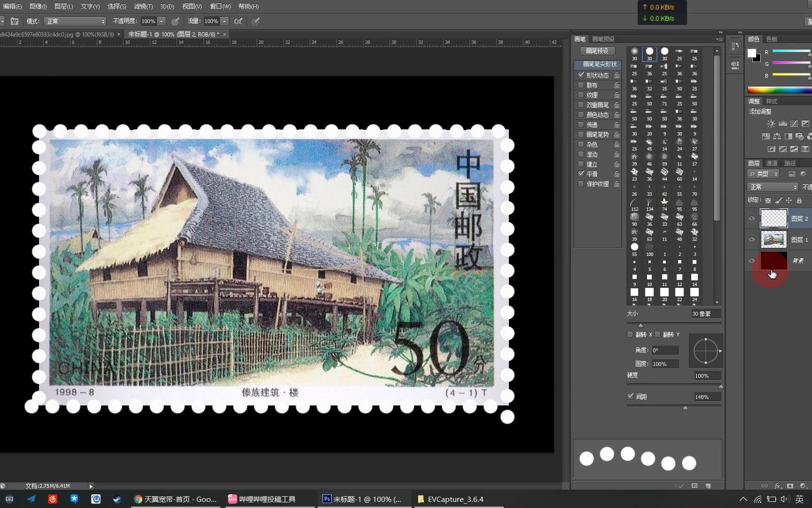Click the add layer mask icon
The image size is (812, 508).
pyautogui.click(x=790, y=486)
